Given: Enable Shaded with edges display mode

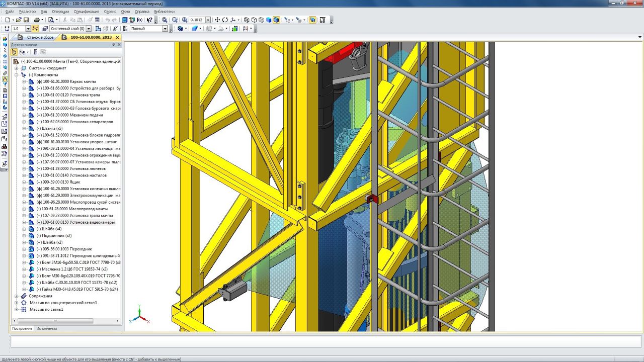Looking at the screenshot, I should point(276,20).
